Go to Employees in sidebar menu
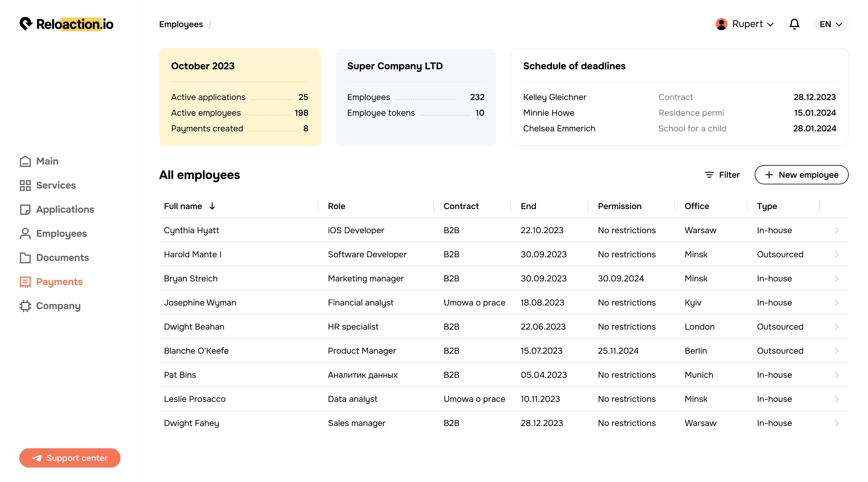Screen dimensions: 868x482 point(61,233)
